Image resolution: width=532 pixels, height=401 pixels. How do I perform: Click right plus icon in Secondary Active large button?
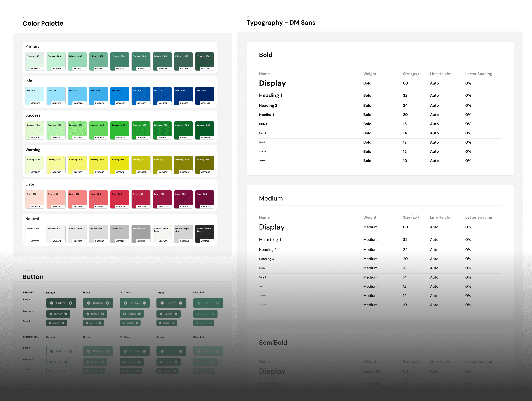pyautogui.click(x=181, y=351)
